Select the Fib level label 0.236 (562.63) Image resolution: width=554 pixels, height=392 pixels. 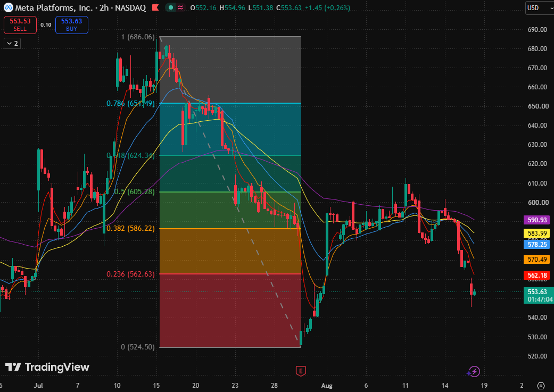(x=130, y=274)
